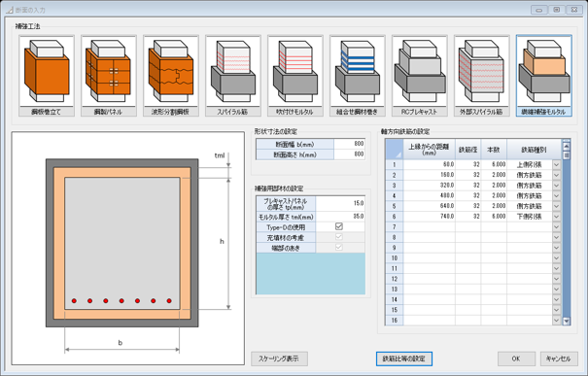Select the スパイラル筋 method icon
The image size is (588, 376).
[233, 76]
